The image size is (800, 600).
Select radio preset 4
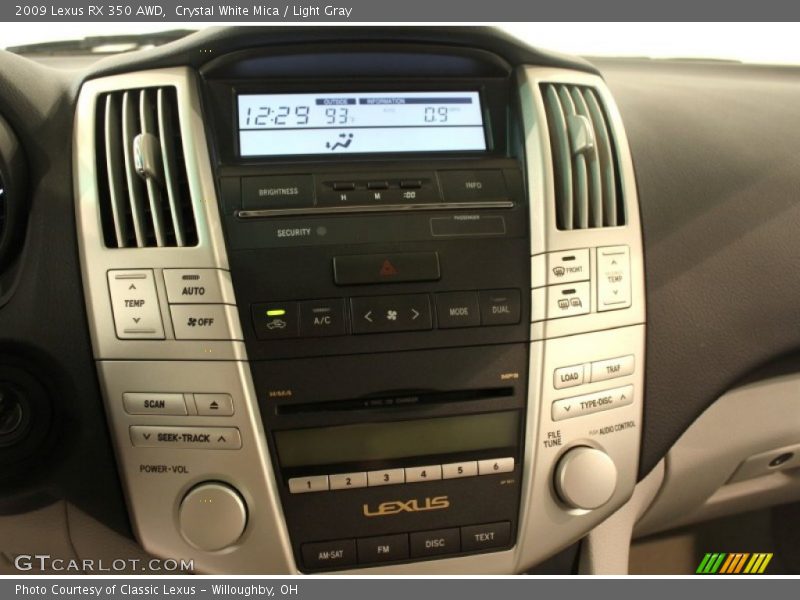pyautogui.click(x=423, y=474)
